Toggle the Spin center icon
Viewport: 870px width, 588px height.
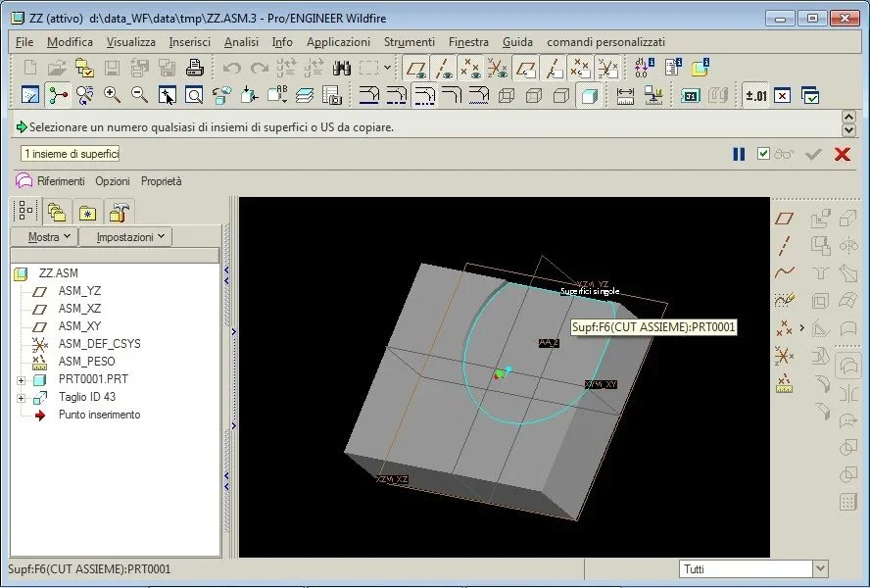click(57, 95)
